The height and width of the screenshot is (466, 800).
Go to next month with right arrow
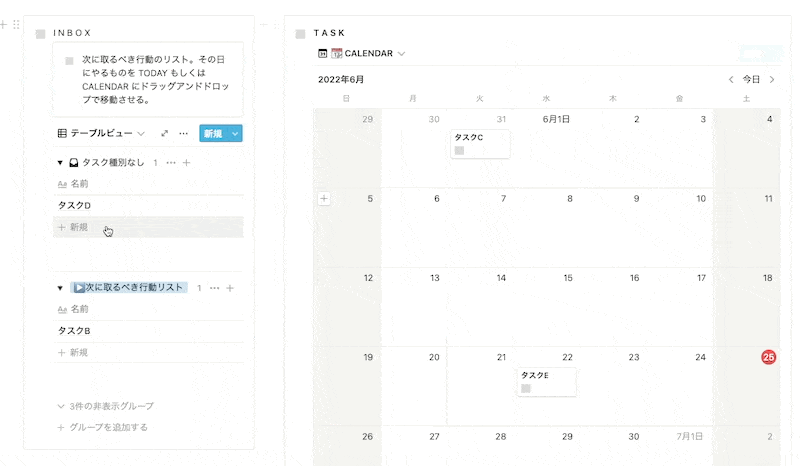(x=772, y=79)
